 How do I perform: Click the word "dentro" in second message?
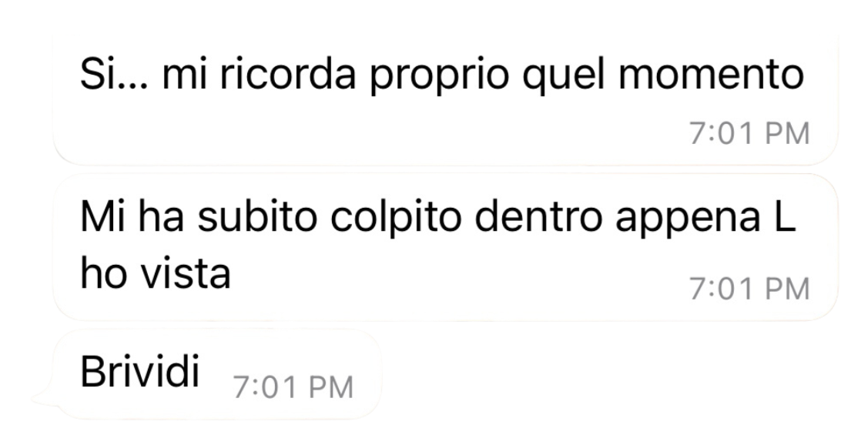coord(538,217)
